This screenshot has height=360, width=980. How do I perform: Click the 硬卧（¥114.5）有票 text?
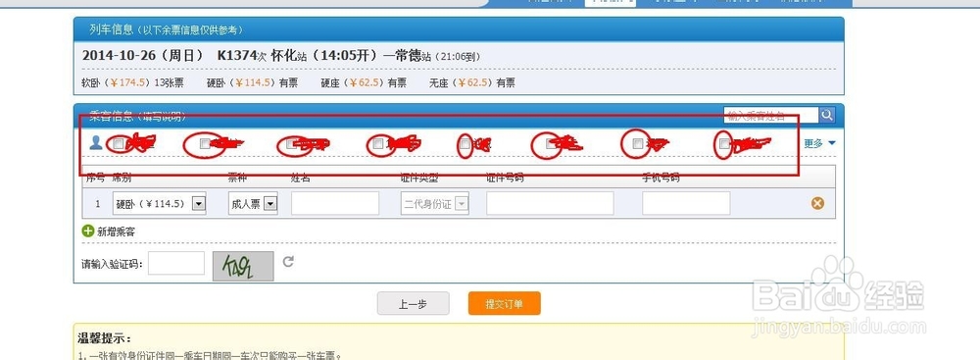pyautogui.click(x=253, y=82)
